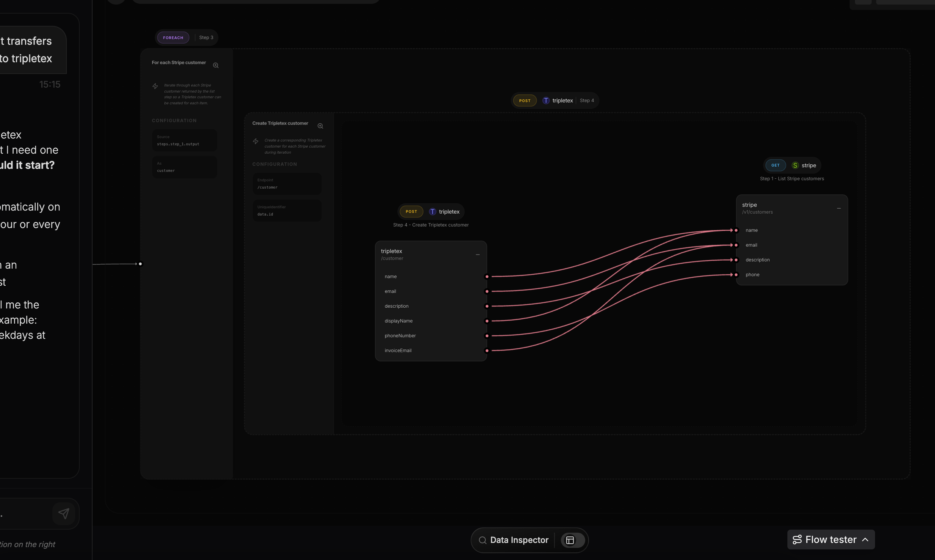Click the tripletex T logo in Step 4 header
Image resolution: width=935 pixels, height=560 pixels.
click(546, 101)
